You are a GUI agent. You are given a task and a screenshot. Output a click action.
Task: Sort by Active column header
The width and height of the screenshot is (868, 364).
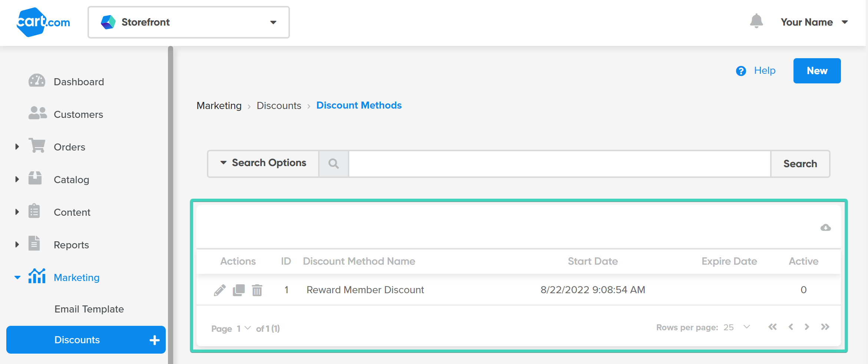[x=803, y=261]
